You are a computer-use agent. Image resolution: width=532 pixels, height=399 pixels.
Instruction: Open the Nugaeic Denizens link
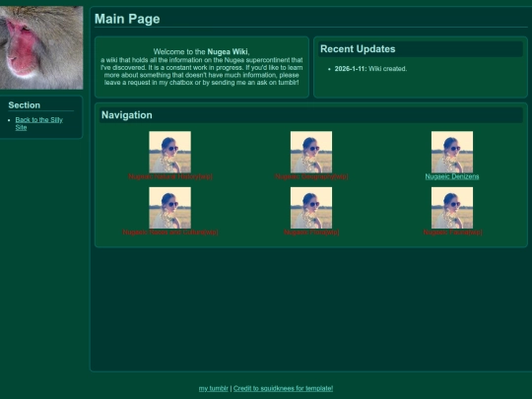tap(452, 176)
